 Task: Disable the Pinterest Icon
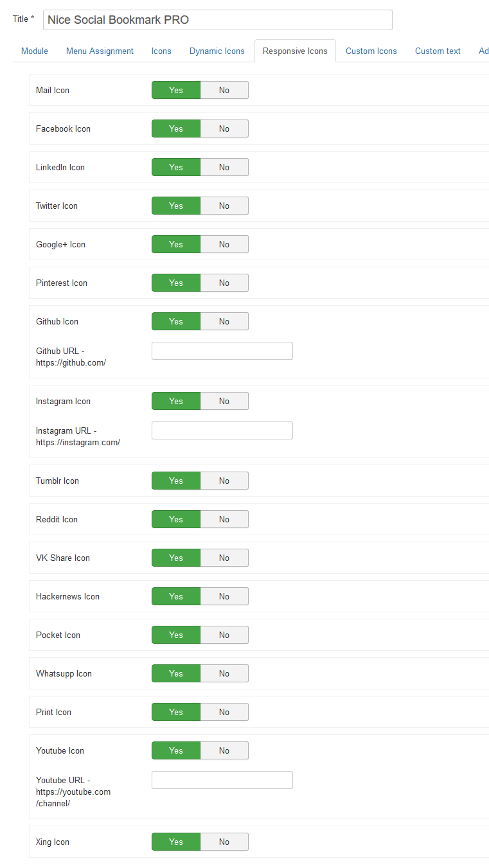coord(224,283)
